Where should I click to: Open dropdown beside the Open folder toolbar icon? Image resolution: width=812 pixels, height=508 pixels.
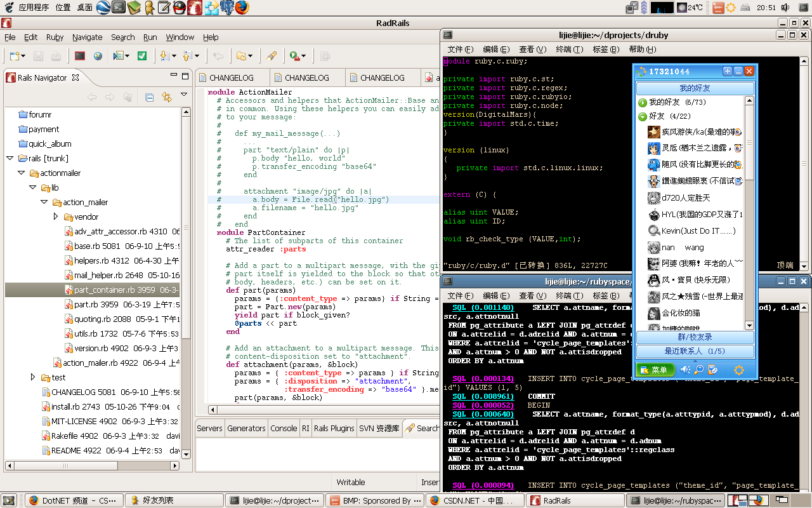[250, 57]
